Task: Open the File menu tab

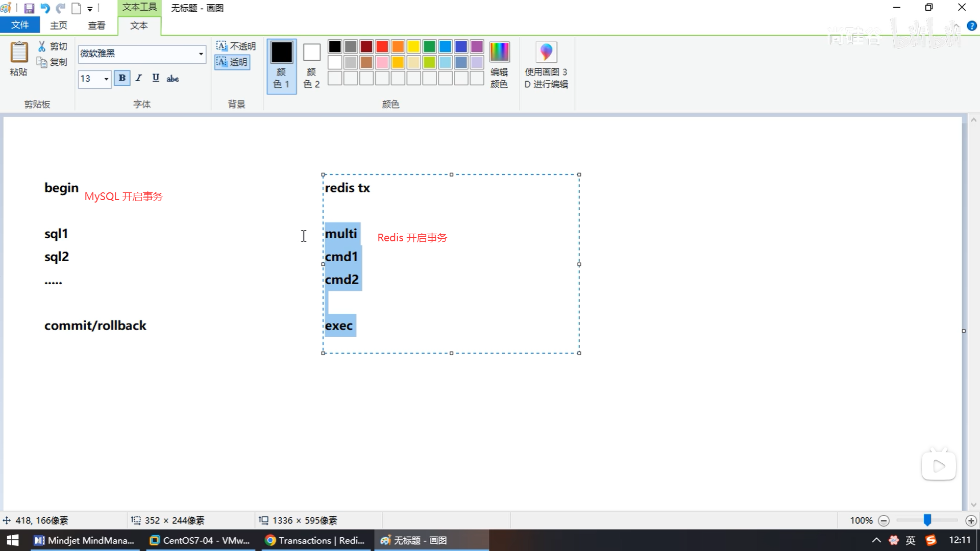Action: [x=20, y=25]
